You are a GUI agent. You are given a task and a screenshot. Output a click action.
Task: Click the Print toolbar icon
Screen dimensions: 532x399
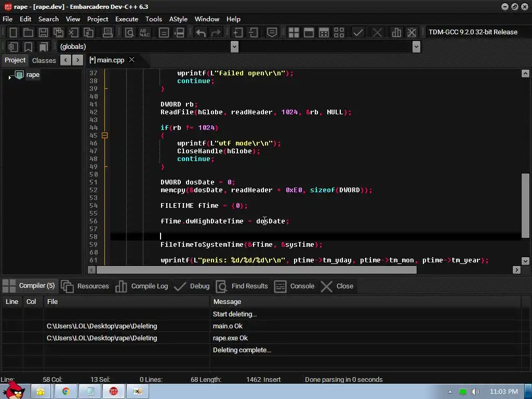coord(108,33)
